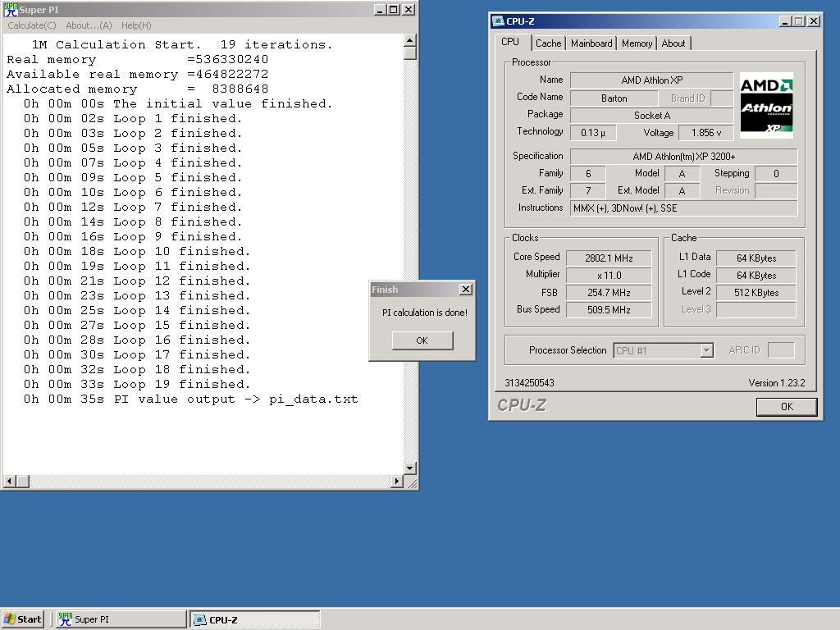Screen dimensions: 840x630
Task: Open the Processor Selection dropdown
Action: 707,350
